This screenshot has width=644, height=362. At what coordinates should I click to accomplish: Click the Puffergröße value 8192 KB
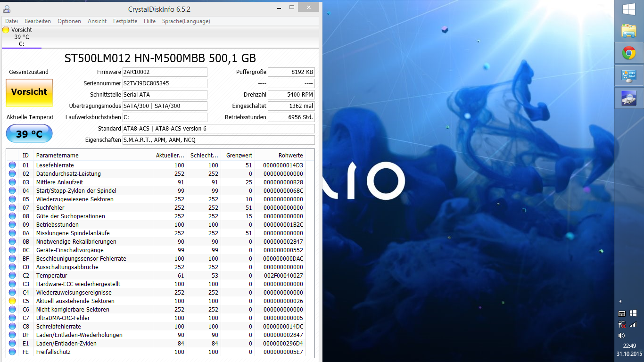coord(291,72)
